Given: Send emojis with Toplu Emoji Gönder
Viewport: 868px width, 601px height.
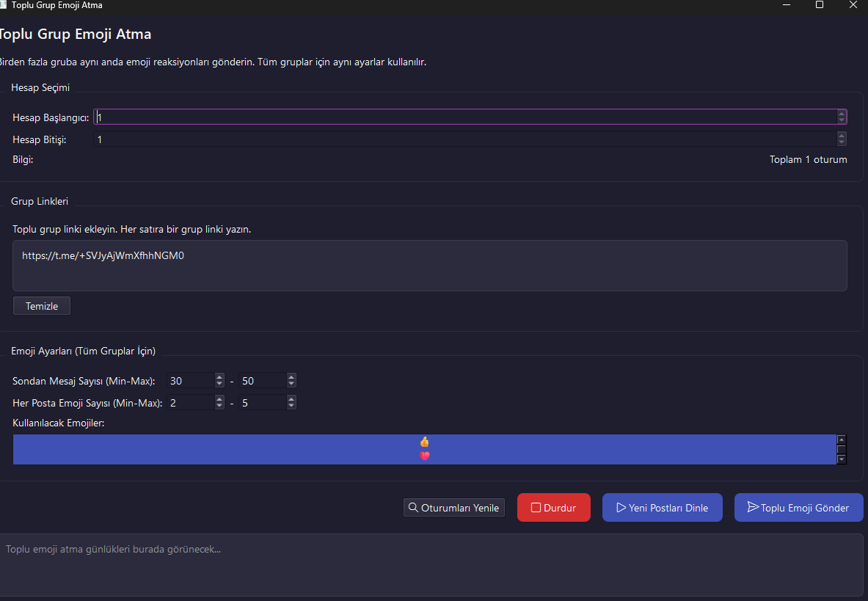Looking at the screenshot, I should click(x=798, y=508).
